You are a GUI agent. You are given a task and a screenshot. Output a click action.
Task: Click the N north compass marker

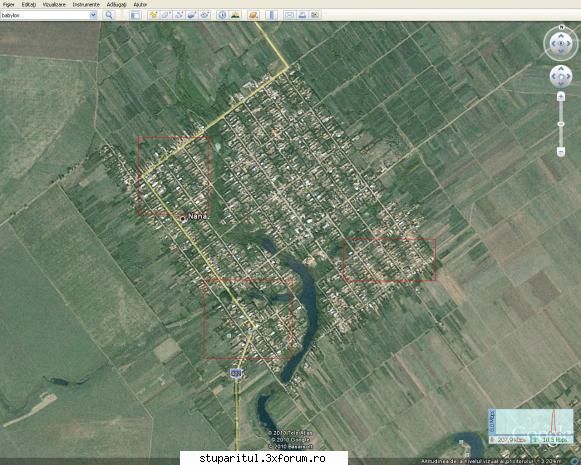pos(561,27)
